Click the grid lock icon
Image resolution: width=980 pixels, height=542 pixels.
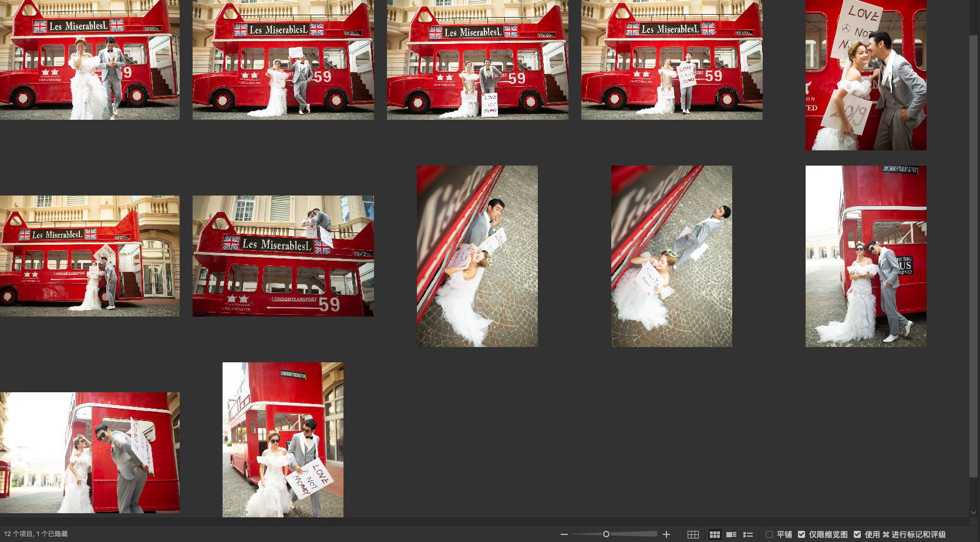[693, 534]
